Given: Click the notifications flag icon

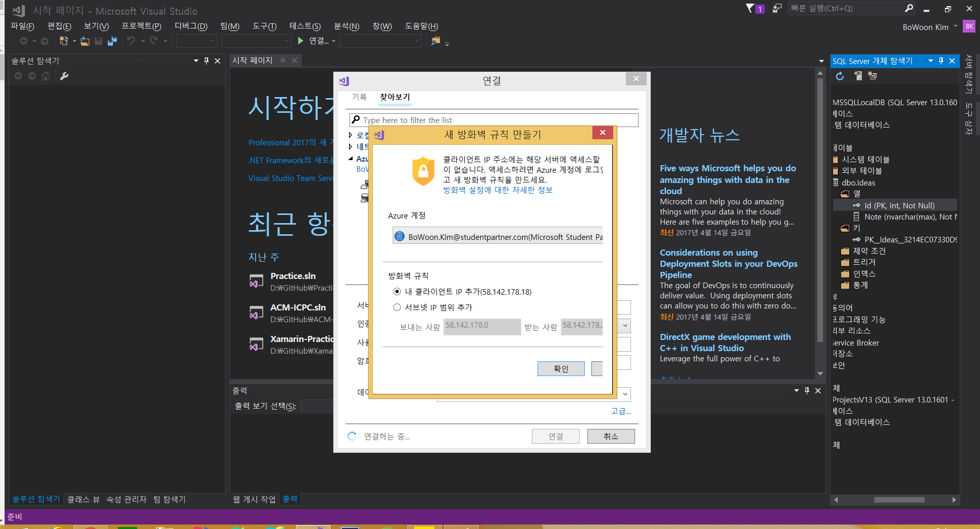Looking at the screenshot, I should 750,8.
